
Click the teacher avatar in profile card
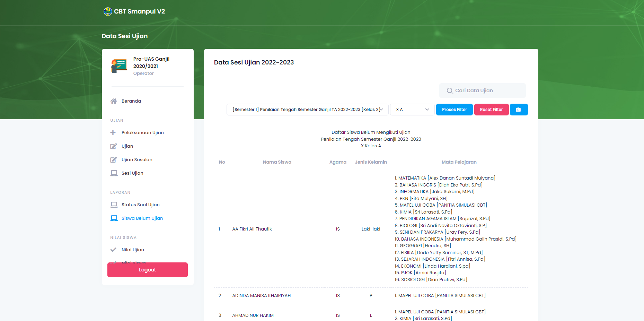pyautogui.click(x=119, y=66)
